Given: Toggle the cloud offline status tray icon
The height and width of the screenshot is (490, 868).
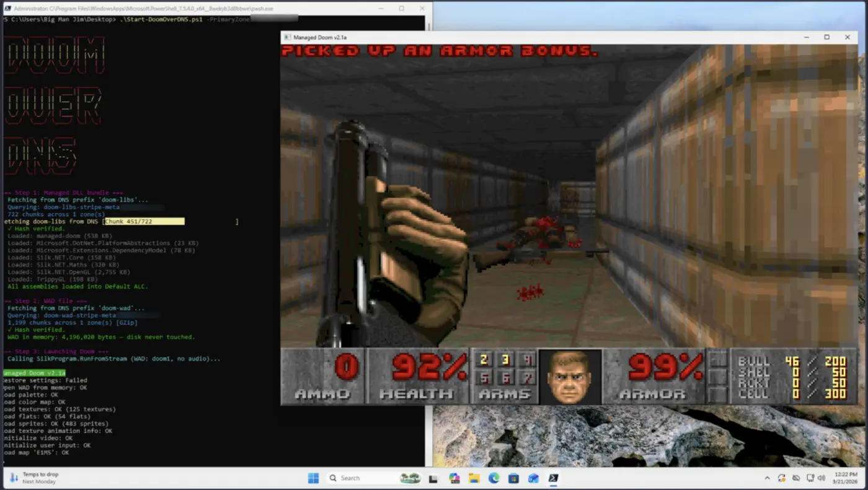Looking at the screenshot, I should tap(797, 478).
